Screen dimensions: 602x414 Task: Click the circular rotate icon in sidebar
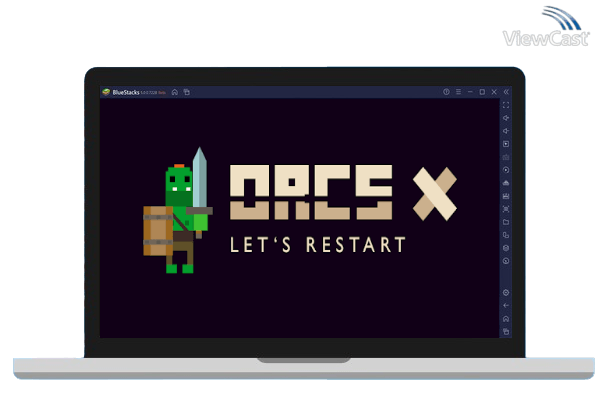[506, 261]
